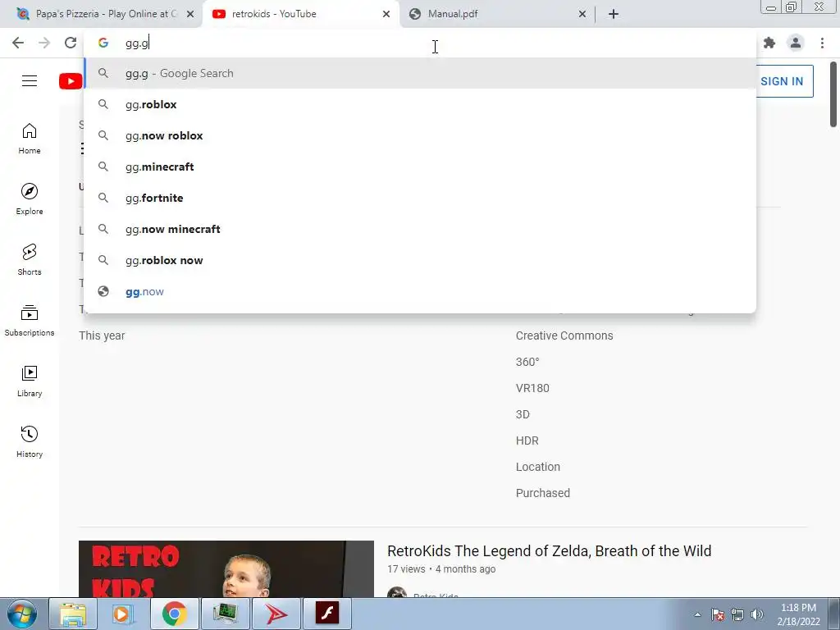Open the Windows Start menu
Image resolution: width=840 pixels, height=630 pixels.
click(x=22, y=614)
